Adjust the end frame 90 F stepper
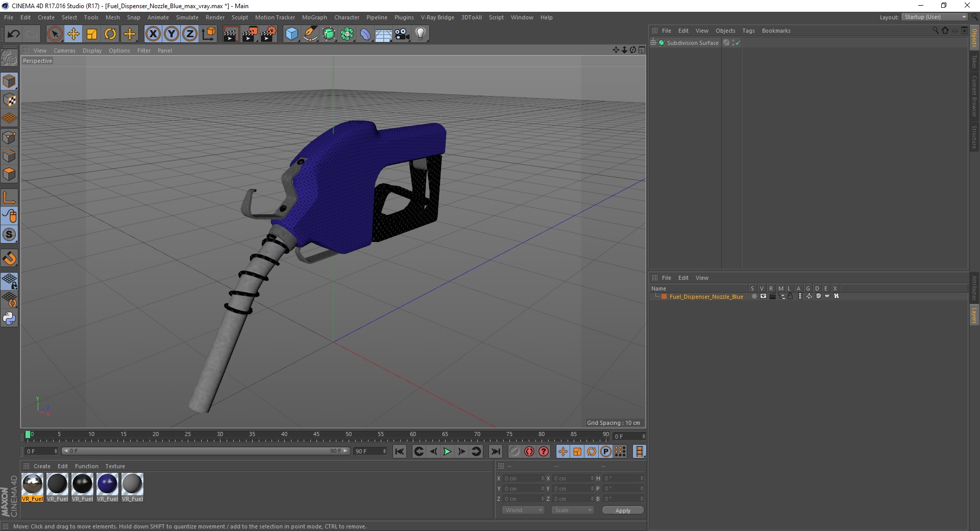 (x=384, y=451)
